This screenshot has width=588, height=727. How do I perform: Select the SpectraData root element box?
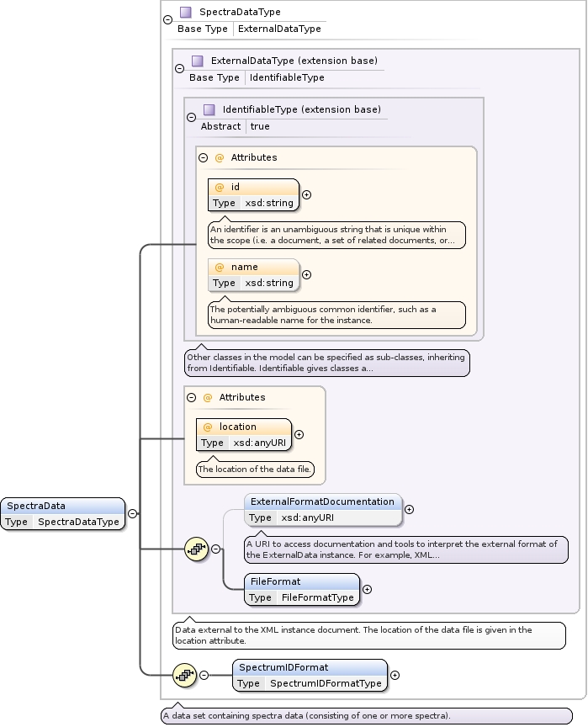pyautogui.click(x=63, y=513)
